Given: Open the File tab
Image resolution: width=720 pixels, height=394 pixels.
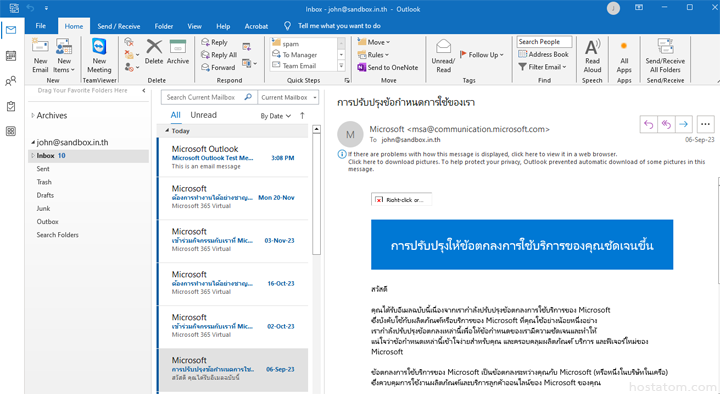Looking at the screenshot, I should pos(41,26).
